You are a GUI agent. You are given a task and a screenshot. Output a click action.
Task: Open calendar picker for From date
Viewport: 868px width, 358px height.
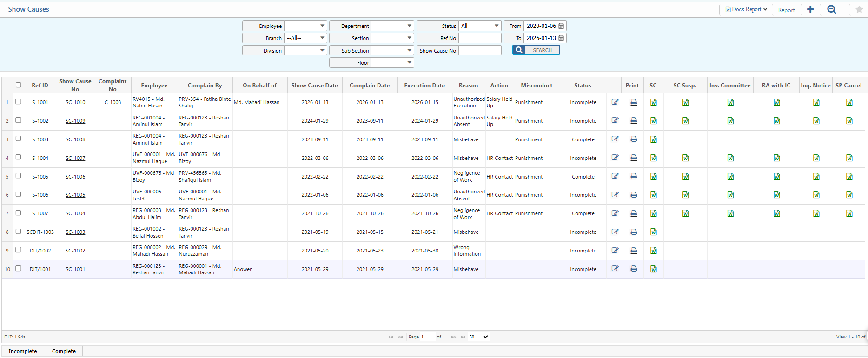(561, 26)
